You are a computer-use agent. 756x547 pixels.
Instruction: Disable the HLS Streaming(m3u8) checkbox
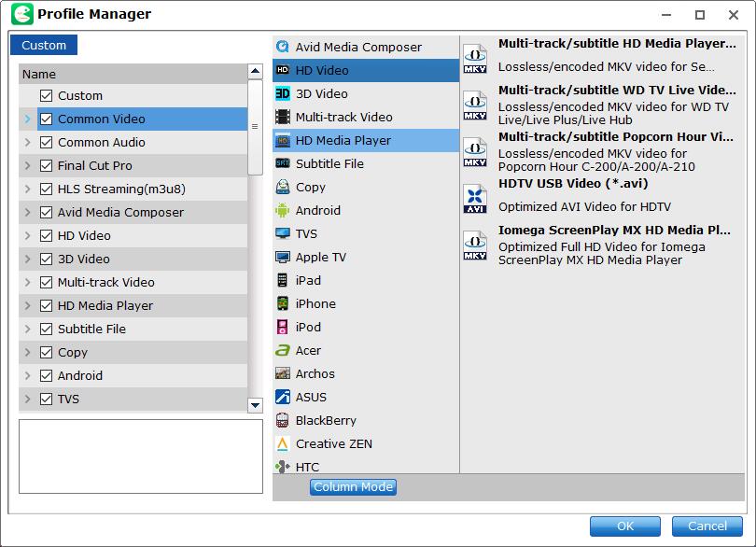(47, 189)
